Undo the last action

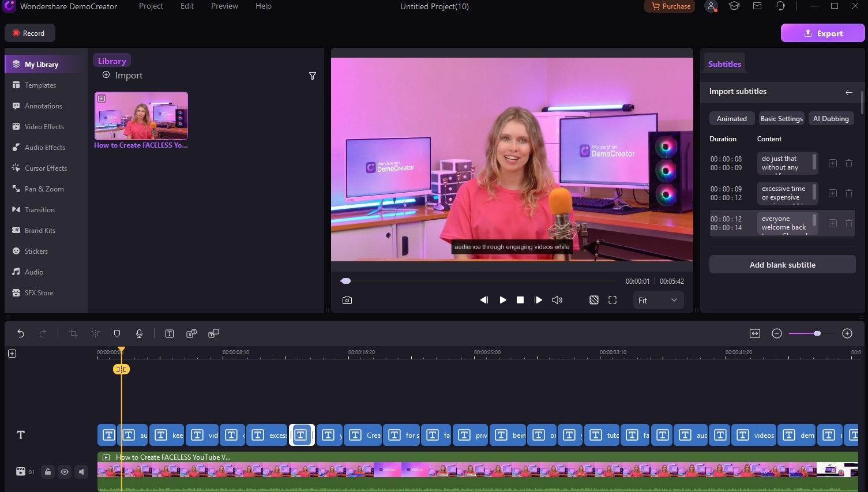coord(21,333)
